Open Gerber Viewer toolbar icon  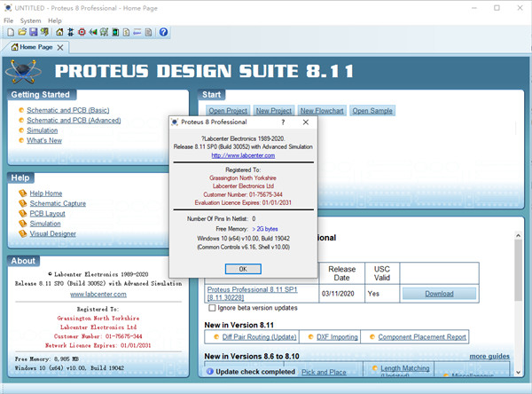[104, 32]
